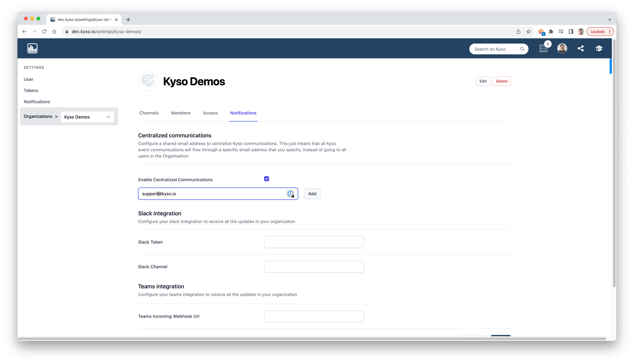This screenshot has width=634, height=364.
Task: Click the site lock icon in address bar
Action: [67, 32]
